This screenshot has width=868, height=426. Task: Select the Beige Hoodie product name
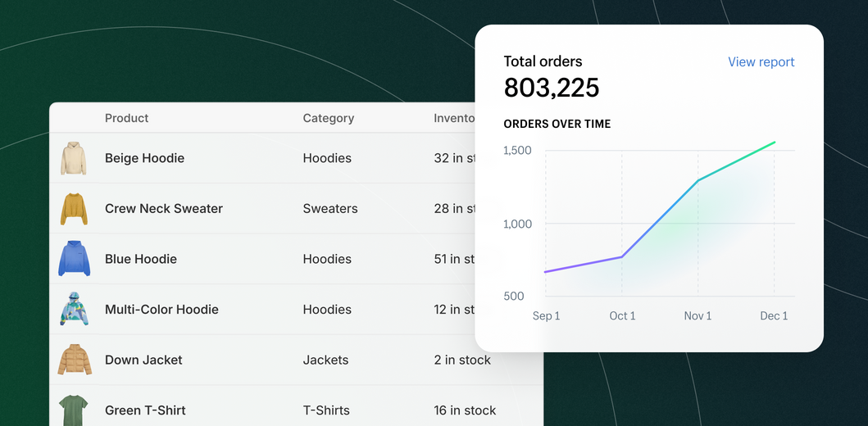144,158
